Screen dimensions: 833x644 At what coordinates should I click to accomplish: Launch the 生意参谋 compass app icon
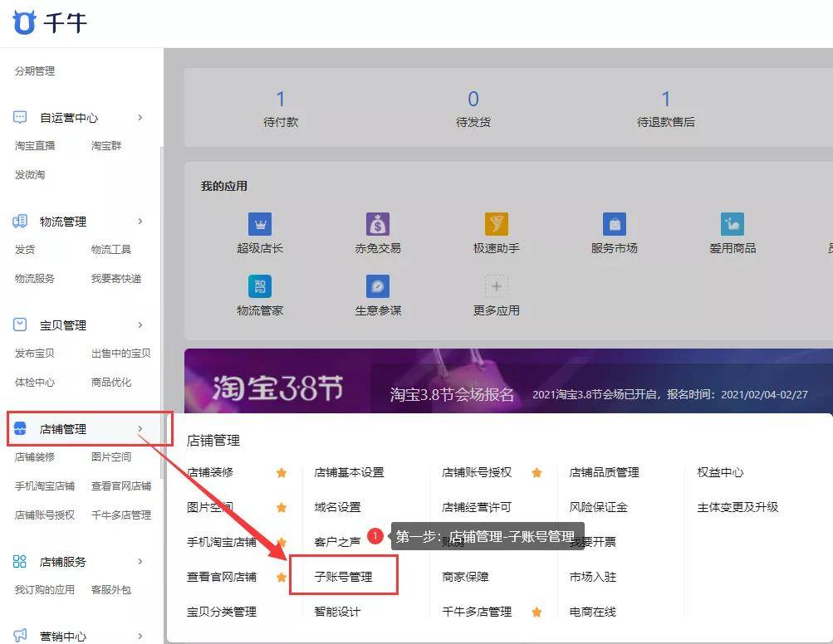pos(378,286)
